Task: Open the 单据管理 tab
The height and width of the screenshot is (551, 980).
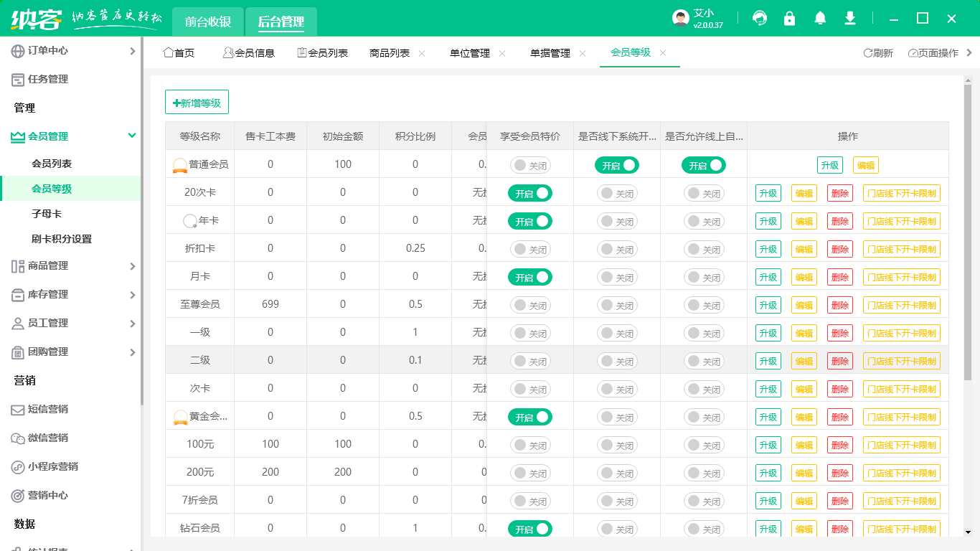Action: coord(550,53)
